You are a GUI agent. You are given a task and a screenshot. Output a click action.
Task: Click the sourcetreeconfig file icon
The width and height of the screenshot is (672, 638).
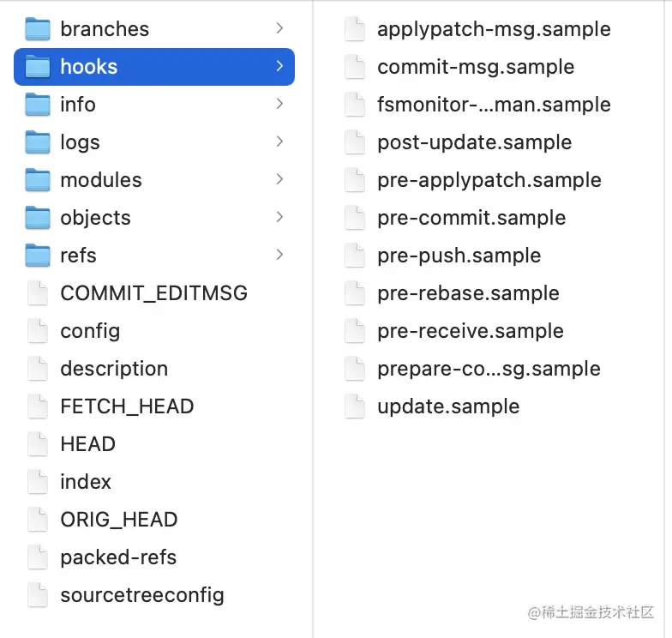tap(38, 595)
